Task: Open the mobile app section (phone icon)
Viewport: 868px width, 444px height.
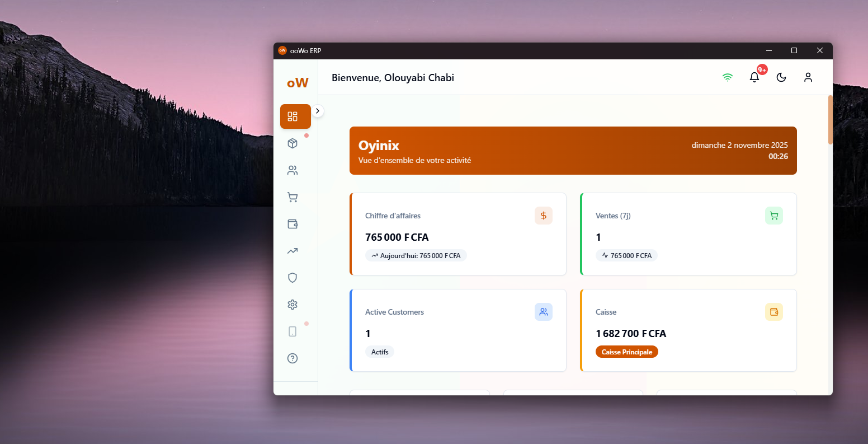Action: (x=292, y=331)
